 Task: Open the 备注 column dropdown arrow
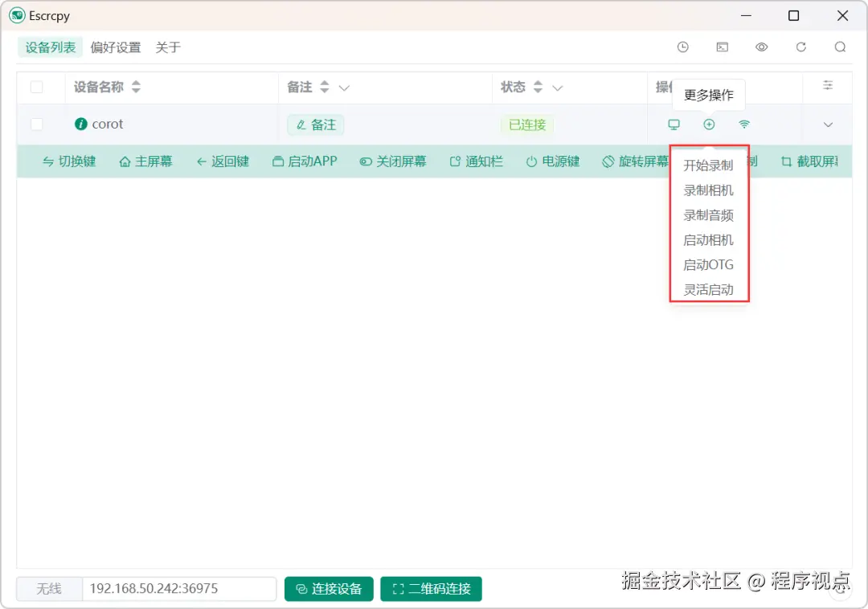pos(343,87)
